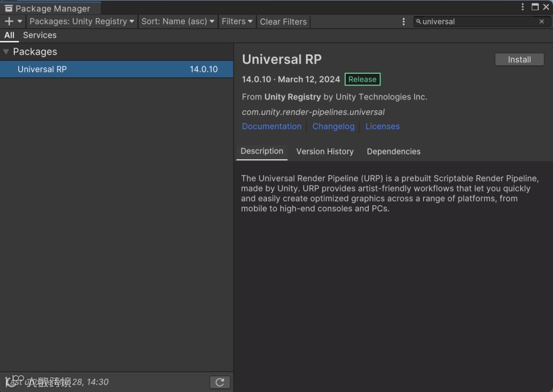Clear the search text with the X icon
The width and height of the screenshot is (553, 392).
[x=542, y=22]
